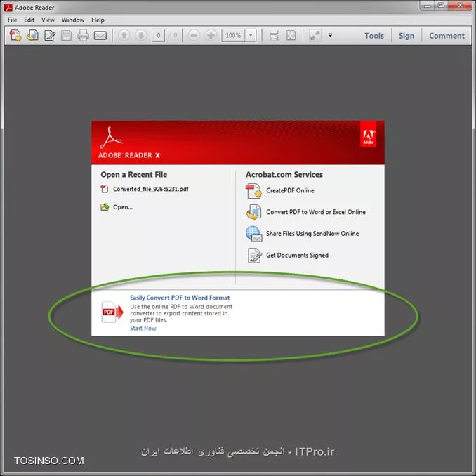Go to previous page with up arrow
The width and height of the screenshot is (476, 476).
tap(124, 36)
